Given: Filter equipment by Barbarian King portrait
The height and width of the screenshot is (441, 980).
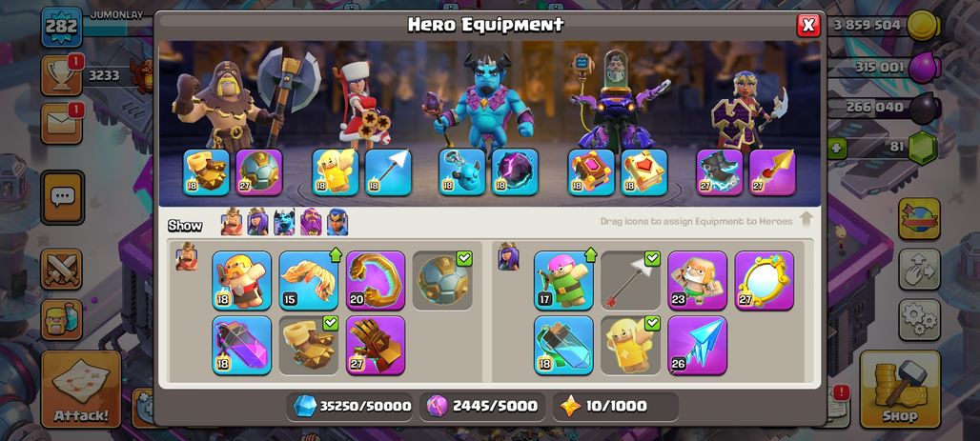Looking at the screenshot, I should tap(232, 222).
